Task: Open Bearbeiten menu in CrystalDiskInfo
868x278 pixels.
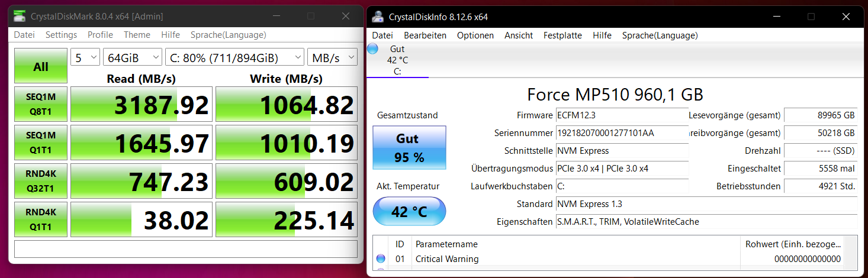Action: point(425,35)
